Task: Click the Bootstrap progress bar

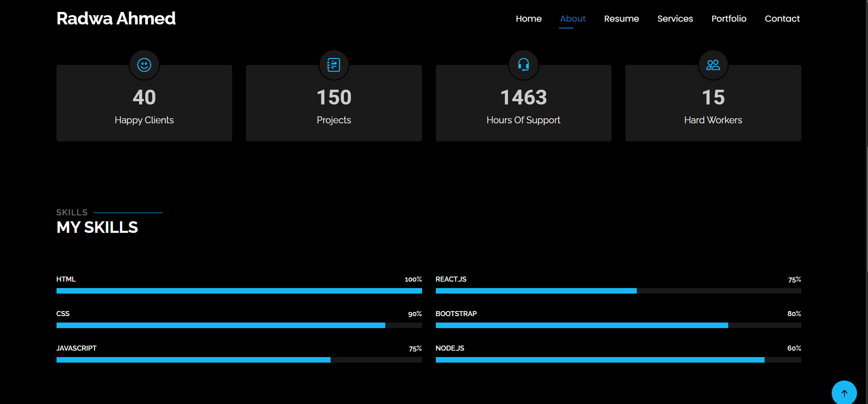Action: click(618, 325)
